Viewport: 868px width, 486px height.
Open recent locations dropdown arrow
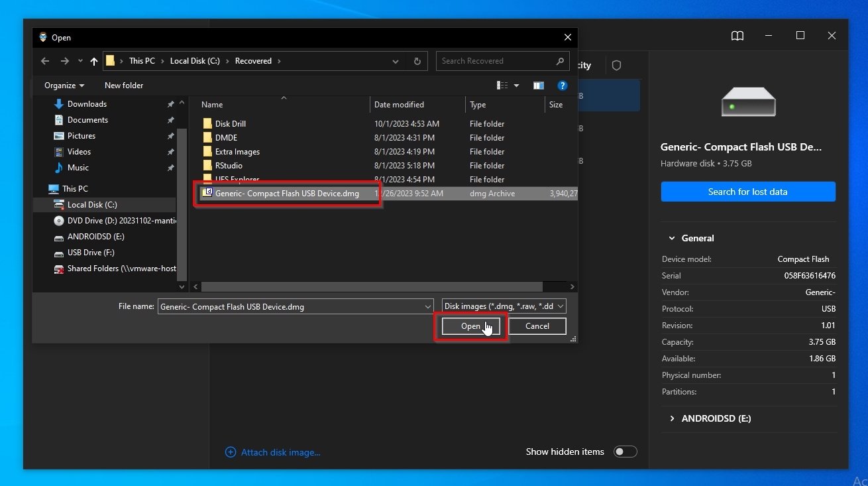pos(80,61)
